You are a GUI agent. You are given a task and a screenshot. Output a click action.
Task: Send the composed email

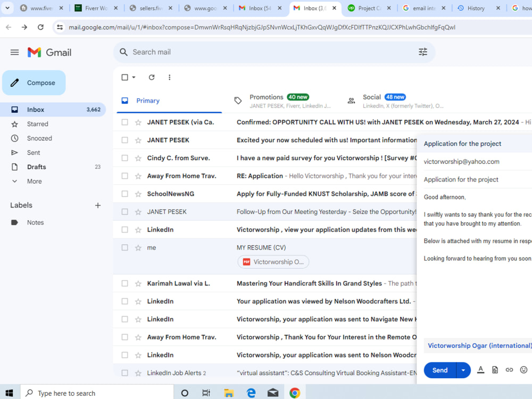(x=440, y=370)
